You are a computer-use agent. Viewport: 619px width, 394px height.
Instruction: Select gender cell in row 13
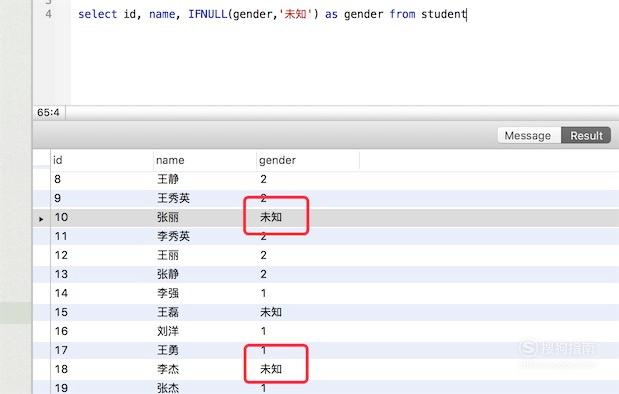pyautogui.click(x=263, y=274)
